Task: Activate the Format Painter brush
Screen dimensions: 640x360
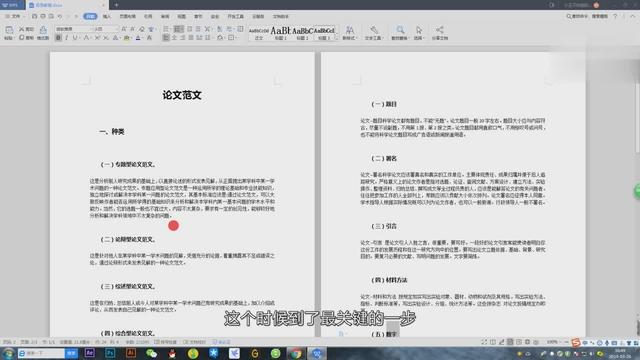Action: click(x=43, y=32)
